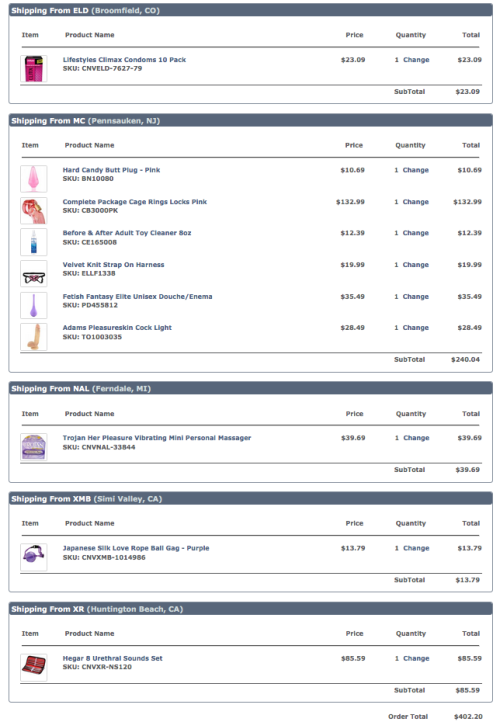Change quantity for Lifestyles Climax Condoms
Screen dimensions: 500x722
coord(416,60)
